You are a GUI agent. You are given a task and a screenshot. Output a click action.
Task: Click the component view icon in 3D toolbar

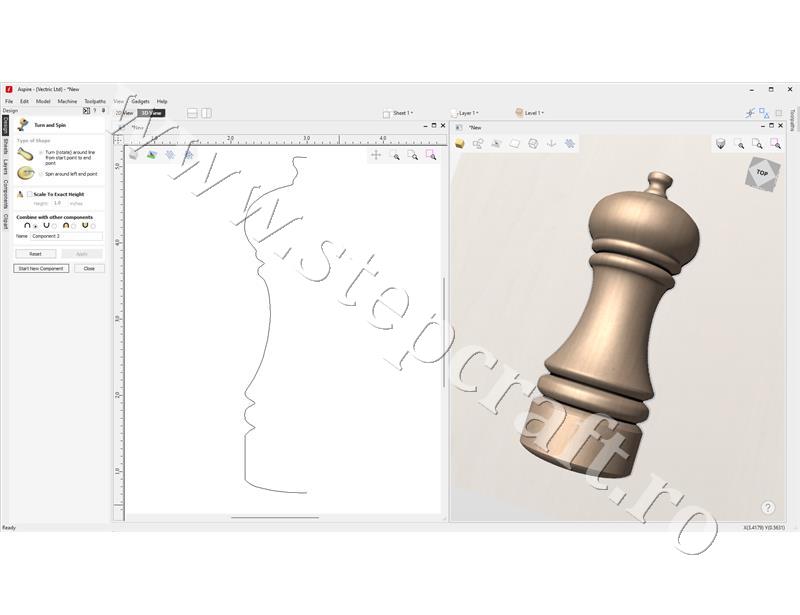click(478, 144)
